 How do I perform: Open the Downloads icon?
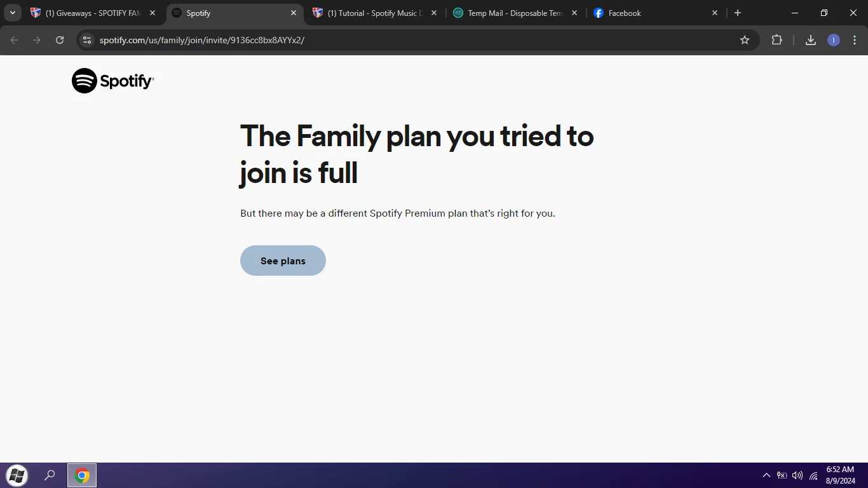[811, 40]
